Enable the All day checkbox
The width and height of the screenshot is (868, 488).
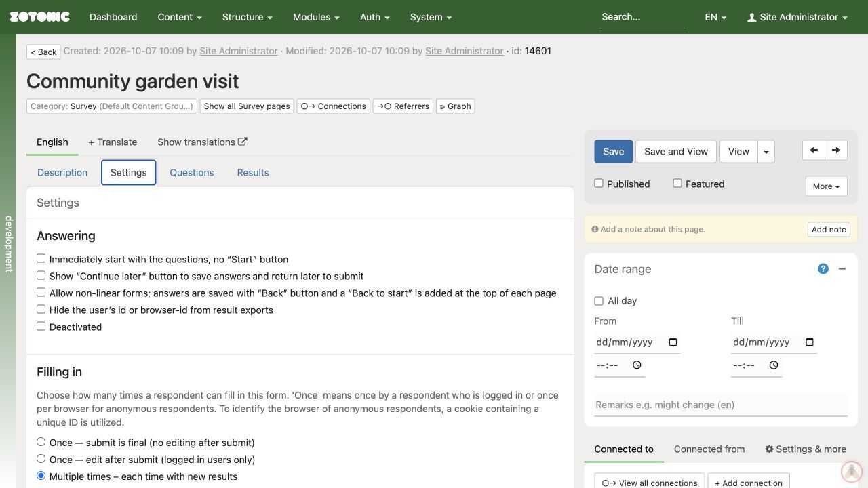point(599,300)
